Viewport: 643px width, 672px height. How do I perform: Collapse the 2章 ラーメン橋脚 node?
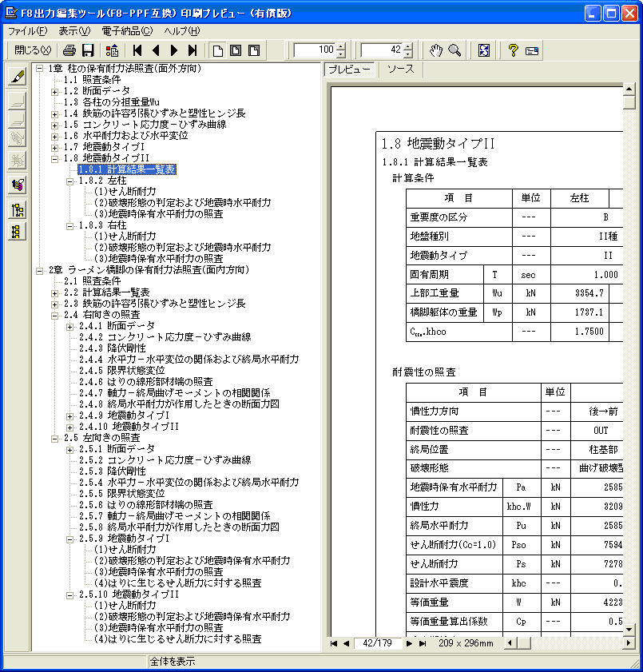(39, 271)
